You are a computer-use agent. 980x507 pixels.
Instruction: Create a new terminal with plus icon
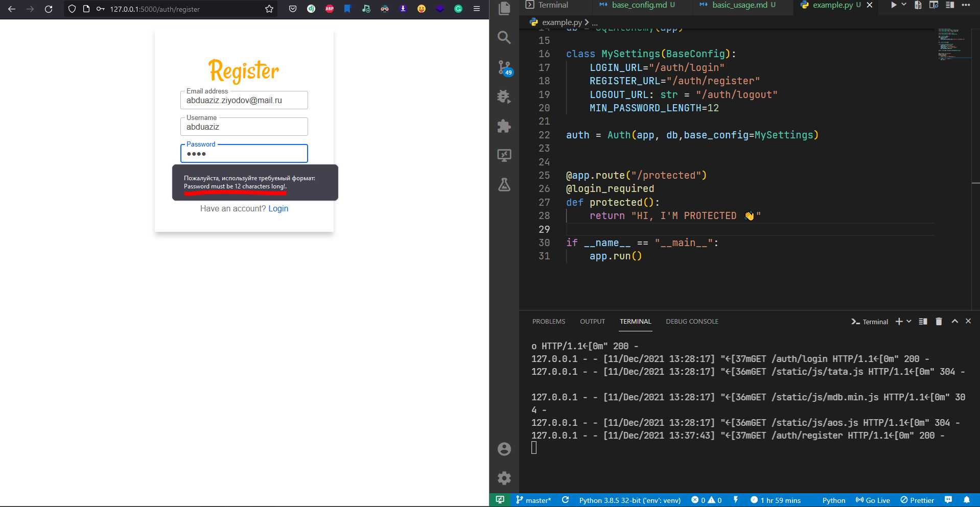pos(899,322)
